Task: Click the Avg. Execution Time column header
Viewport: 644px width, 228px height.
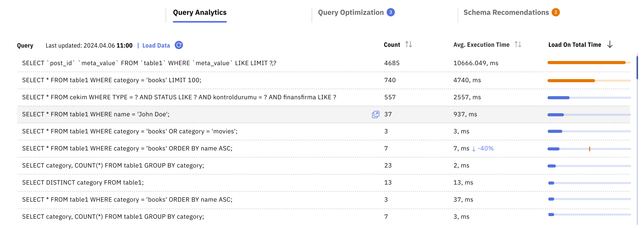Action: pos(481,45)
